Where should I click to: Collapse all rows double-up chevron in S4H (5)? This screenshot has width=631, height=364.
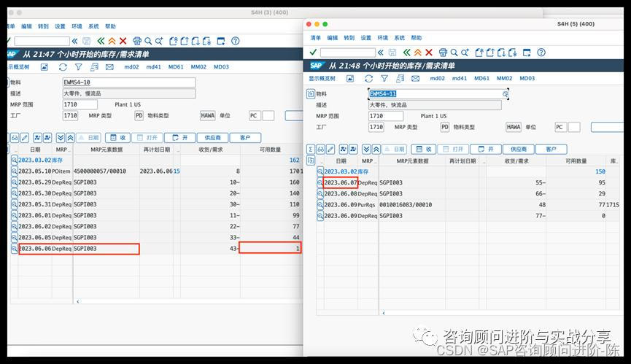coord(376,150)
